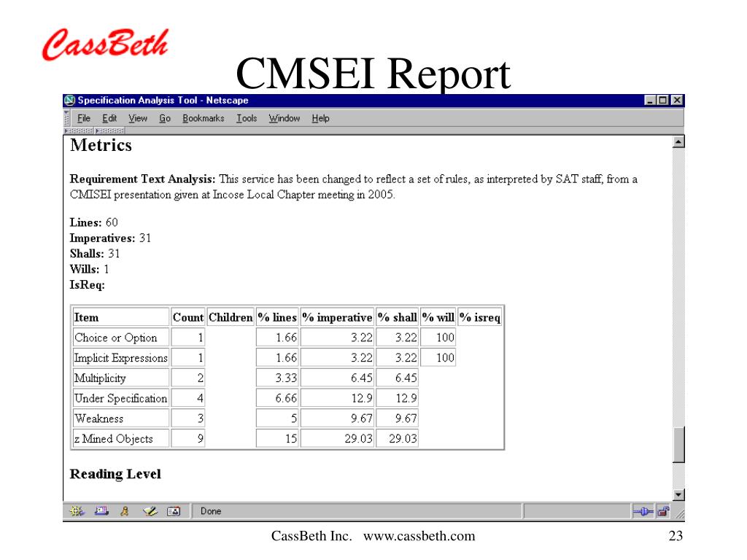
Task: Open the Edit menu
Action: pos(109,118)
